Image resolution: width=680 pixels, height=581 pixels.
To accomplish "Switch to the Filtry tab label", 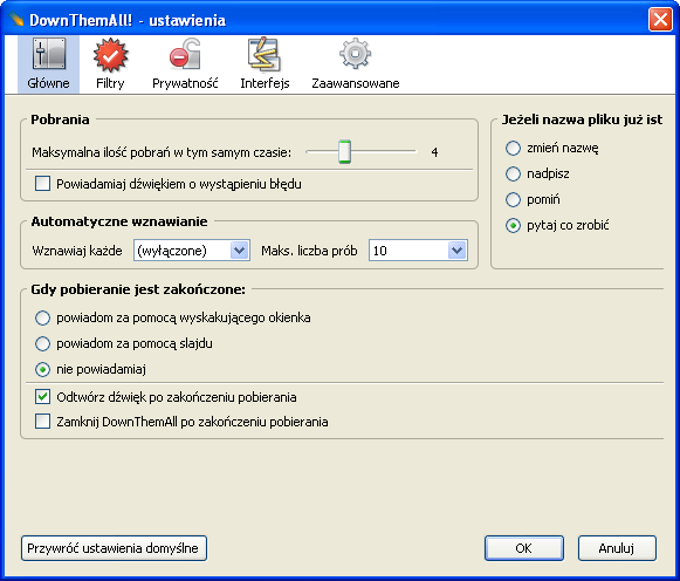I will [x=110, y=83].
